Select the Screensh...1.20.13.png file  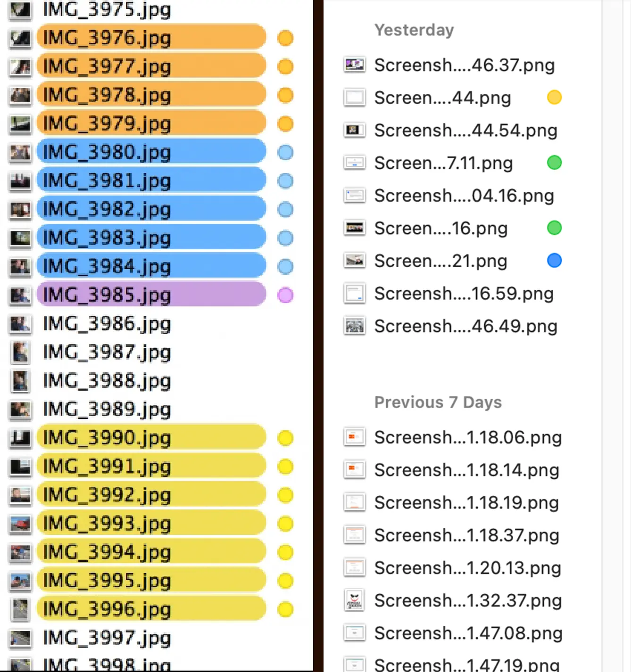click(452, 568)
